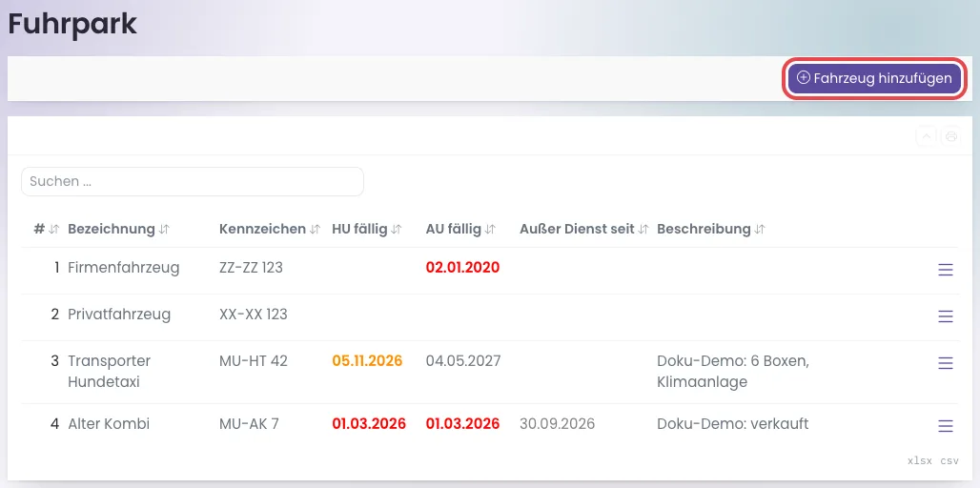The width and height of the screenshot is (980, 488).
Task: Sort by AU fällig column
Action: pyautogui.click(x=460, y=230)
